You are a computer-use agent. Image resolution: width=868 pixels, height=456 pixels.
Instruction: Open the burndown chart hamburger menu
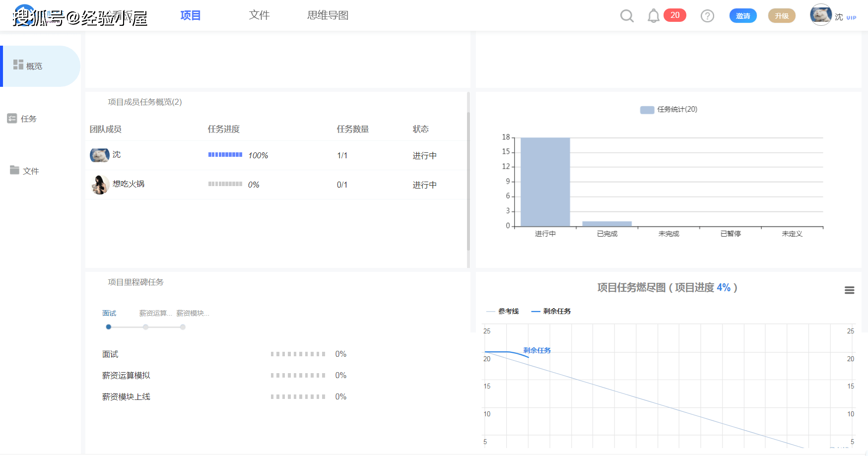coord(849,290)
